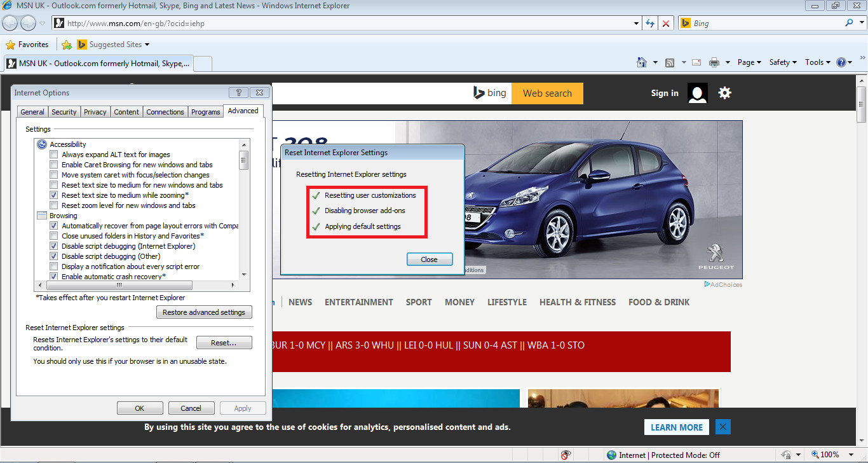Screen dimensions: 868x463
Task: Open the Help dropdown arrow
Action: [x=851, y=62]
